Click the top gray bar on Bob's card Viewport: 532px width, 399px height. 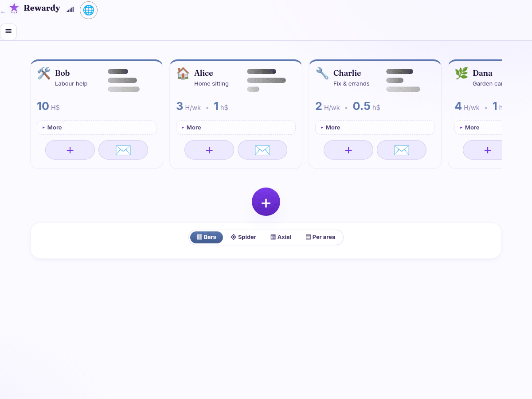pos(118,71)
